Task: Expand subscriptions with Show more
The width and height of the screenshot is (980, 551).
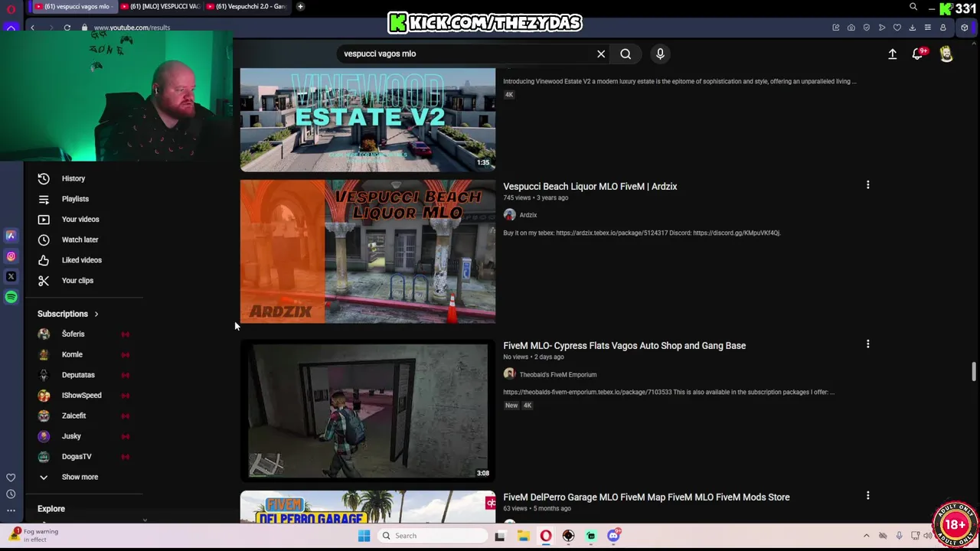Action: (x=80, y=477)
